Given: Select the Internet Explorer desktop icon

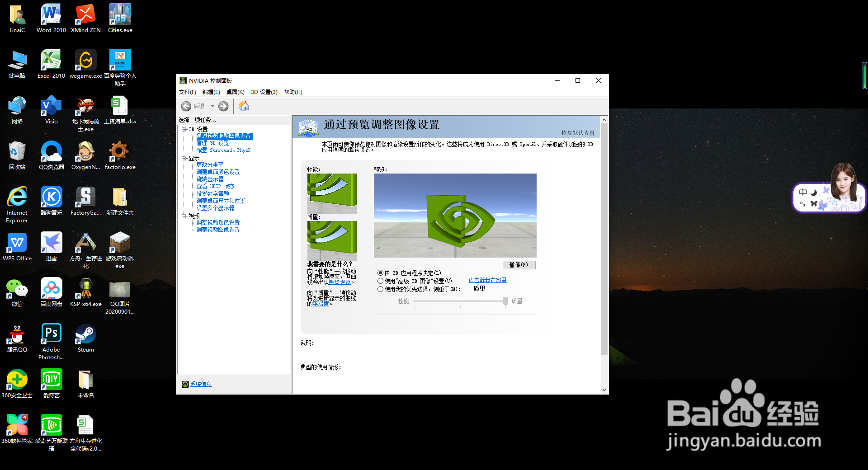Looking at the screenshot, I should point(17,205).
